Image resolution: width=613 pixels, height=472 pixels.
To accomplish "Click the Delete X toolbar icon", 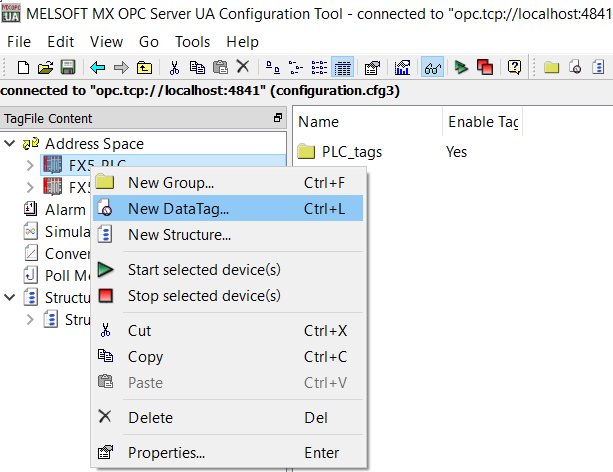I will (x=243, y=67).
